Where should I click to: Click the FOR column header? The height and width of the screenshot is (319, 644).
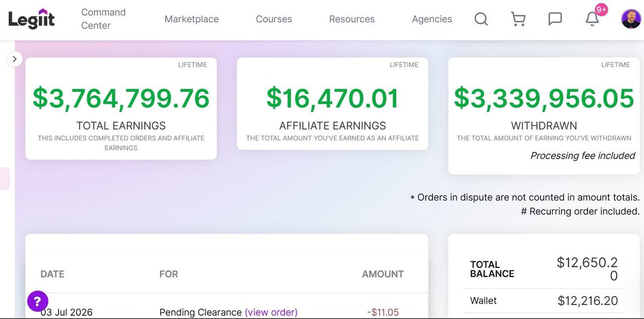click(169, 274)
